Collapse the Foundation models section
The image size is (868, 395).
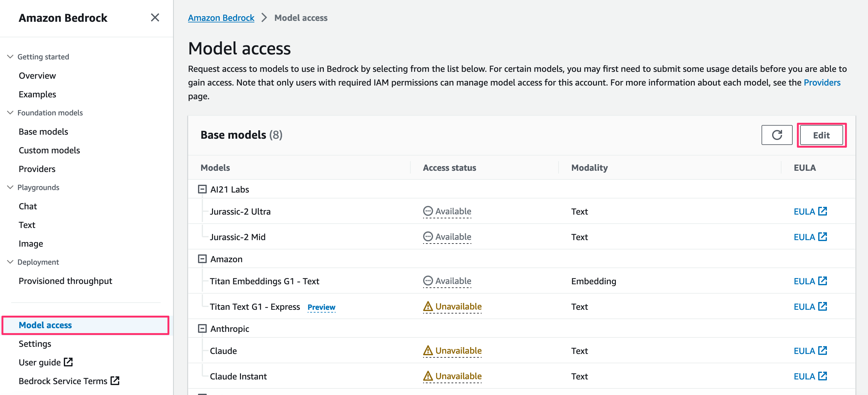pyautogui.click(x=10, y=113)
